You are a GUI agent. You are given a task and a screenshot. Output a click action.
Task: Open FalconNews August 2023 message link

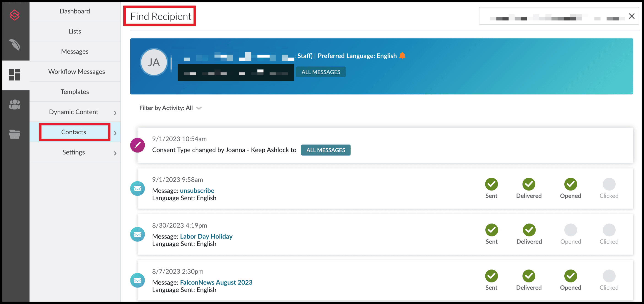coord(216,282)
